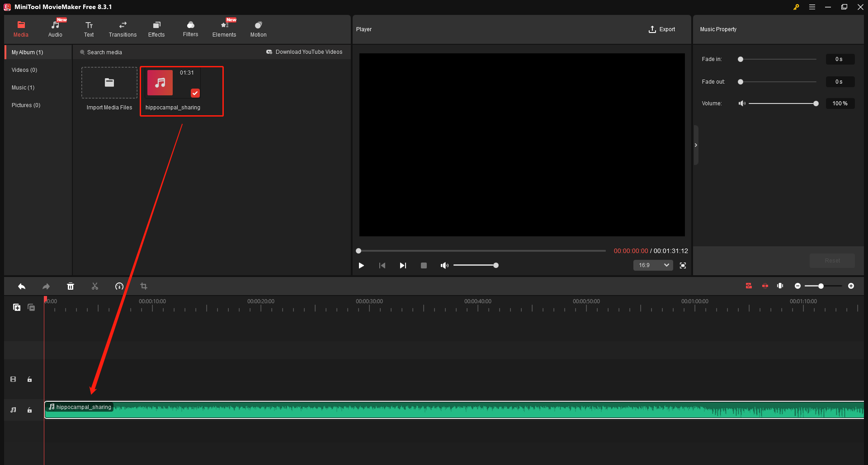
Task: Uncheck the hippocampal_sharing media checkmark
Action: [195, 93]
